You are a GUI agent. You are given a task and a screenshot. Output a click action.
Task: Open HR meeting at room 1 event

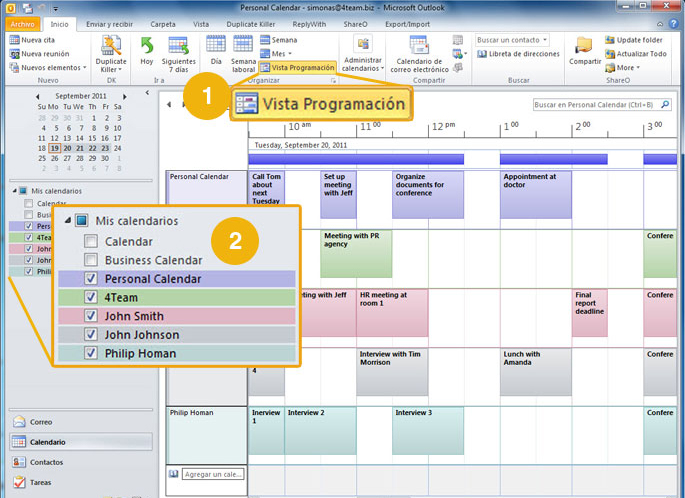(x=392, y=312)
